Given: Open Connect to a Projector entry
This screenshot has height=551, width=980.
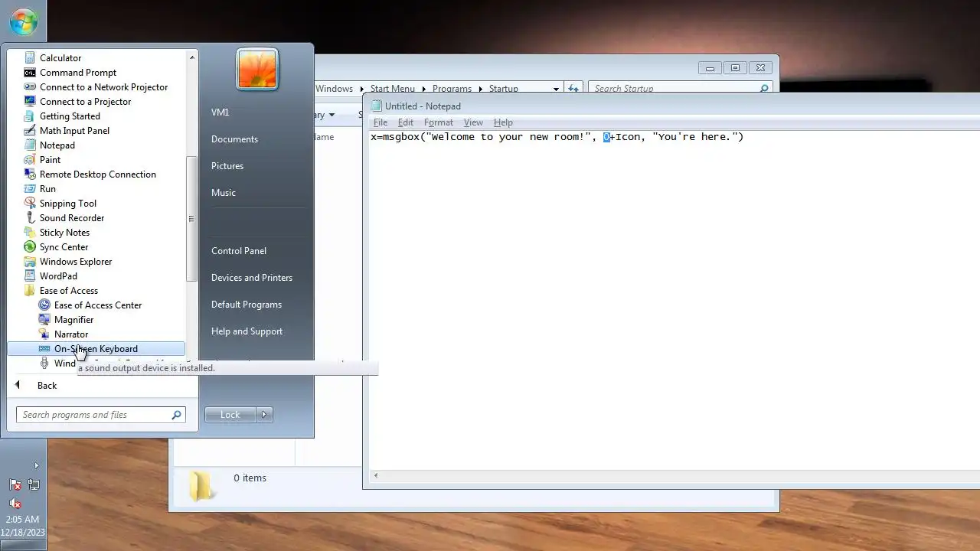Looking at the screenshot, I should [85, 102].
